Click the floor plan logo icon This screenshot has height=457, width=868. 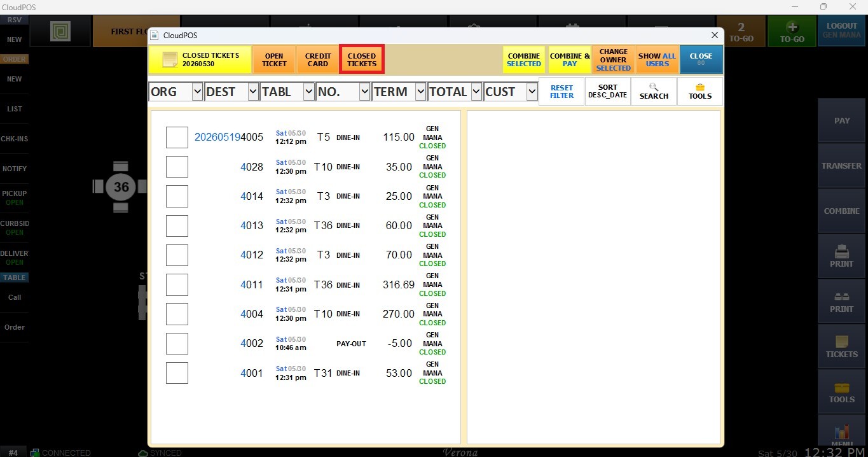click(60, 31)
